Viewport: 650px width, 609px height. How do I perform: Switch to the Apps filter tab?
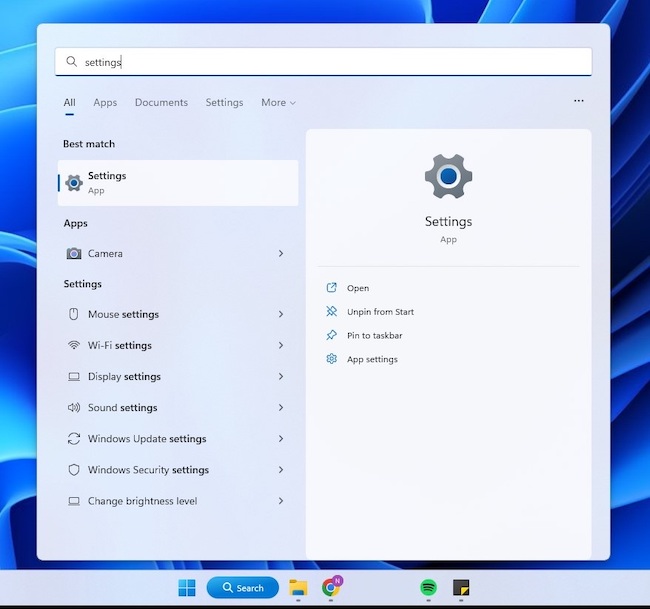[x=105, y=102]
